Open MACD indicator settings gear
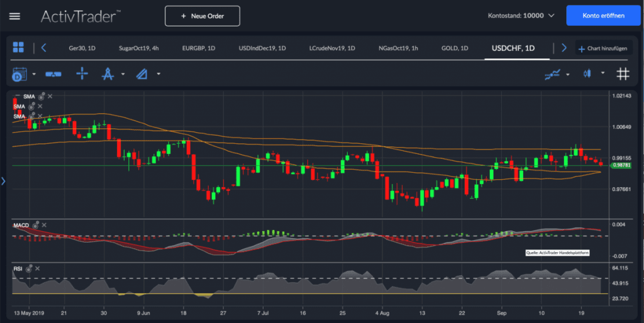The width and height of the screenshot is (644, 323). tap(36, 225)
